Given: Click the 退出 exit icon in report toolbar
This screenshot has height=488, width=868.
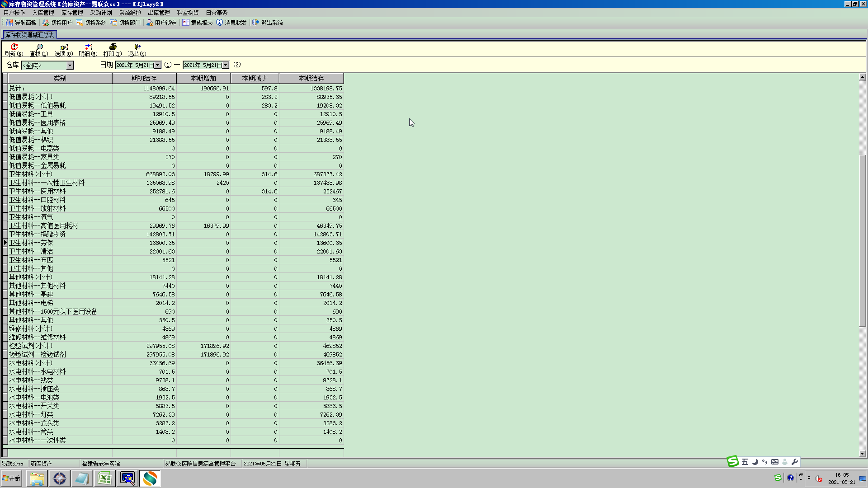Looking at the screenshot, I should 137,49.
